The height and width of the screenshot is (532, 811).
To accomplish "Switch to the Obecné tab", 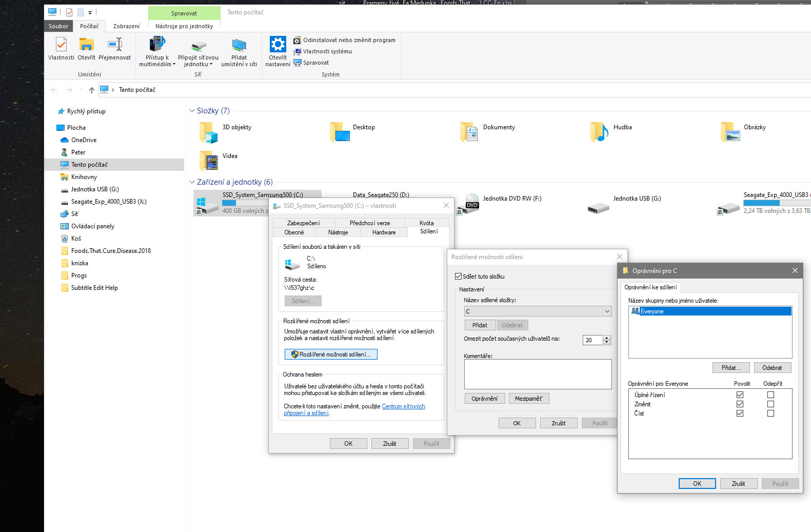I will 294,232.
